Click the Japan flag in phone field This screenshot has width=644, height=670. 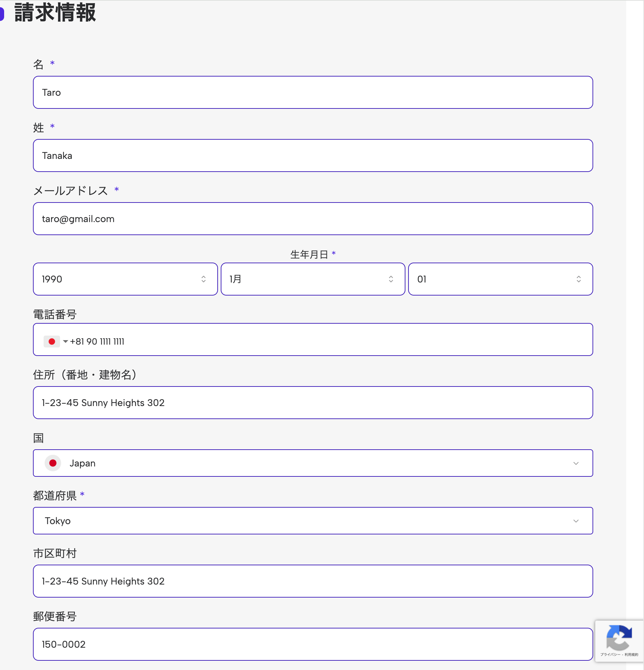coord(52,342)
